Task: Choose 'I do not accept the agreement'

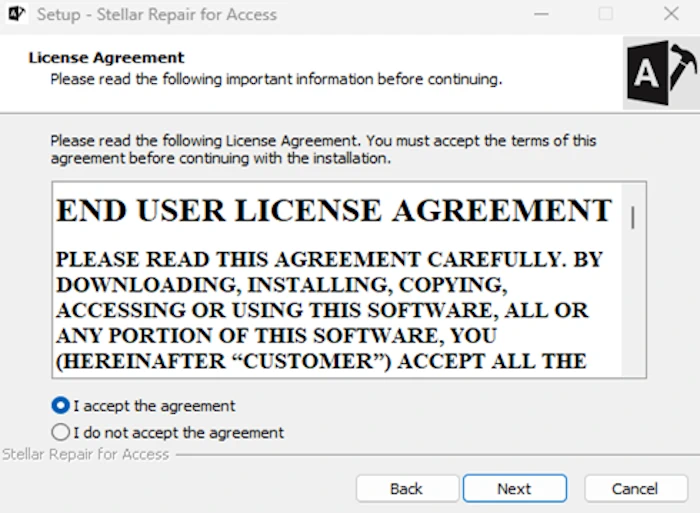Action: click(61, 433)
